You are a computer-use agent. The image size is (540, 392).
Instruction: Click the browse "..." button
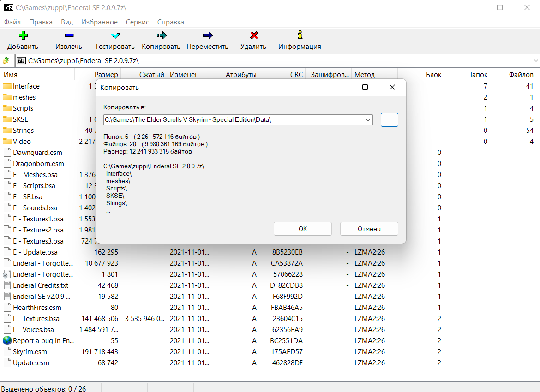389,120
